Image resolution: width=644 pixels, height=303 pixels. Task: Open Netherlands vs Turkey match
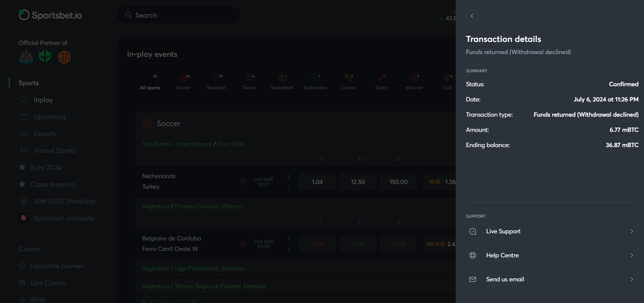[x=159, y=181]
